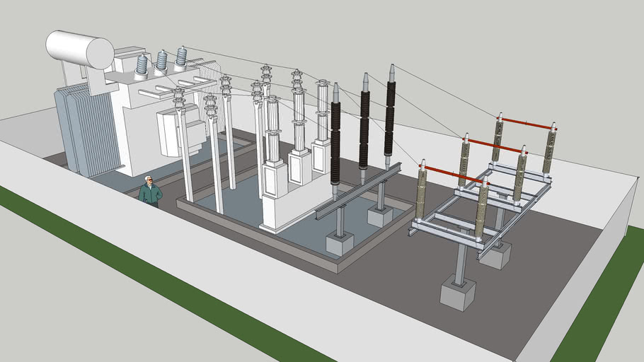Click the front concrete footing under disconnector
The image size is (644, 362).
pos(456,293)
